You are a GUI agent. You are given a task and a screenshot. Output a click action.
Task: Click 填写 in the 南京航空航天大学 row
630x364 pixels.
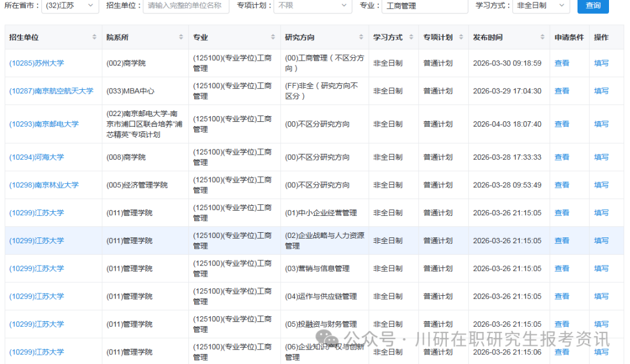[601, 90]
